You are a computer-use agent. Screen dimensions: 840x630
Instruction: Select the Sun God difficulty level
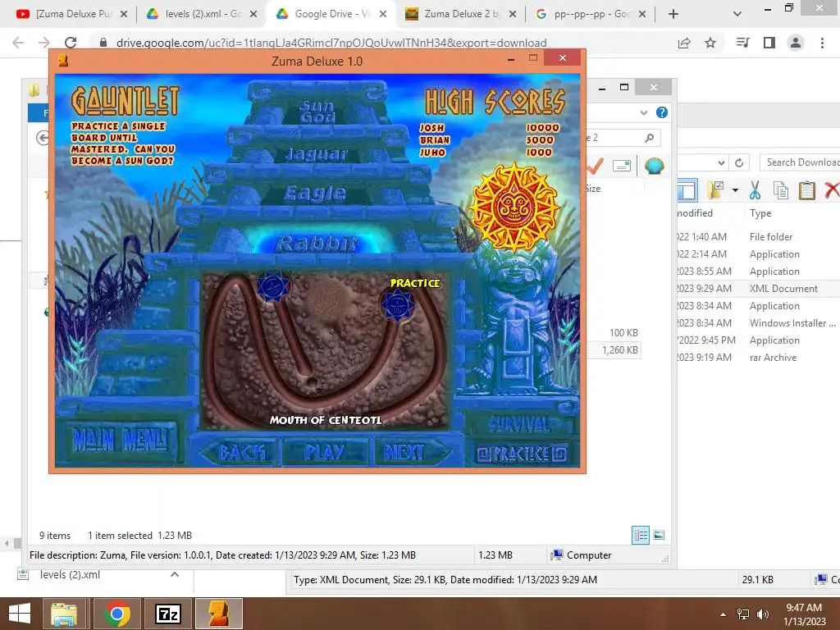tap(317, 112)
